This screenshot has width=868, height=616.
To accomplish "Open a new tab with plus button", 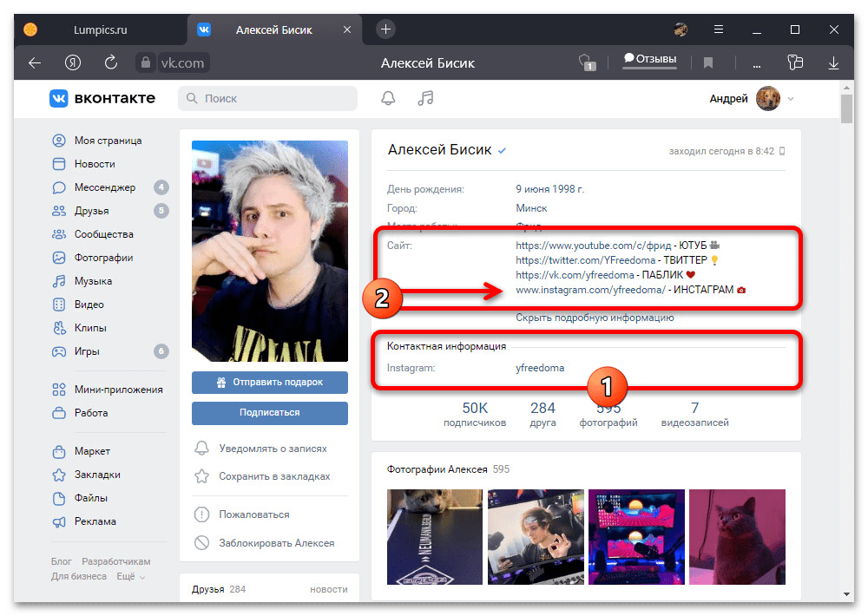I will [x=386, y=29].
